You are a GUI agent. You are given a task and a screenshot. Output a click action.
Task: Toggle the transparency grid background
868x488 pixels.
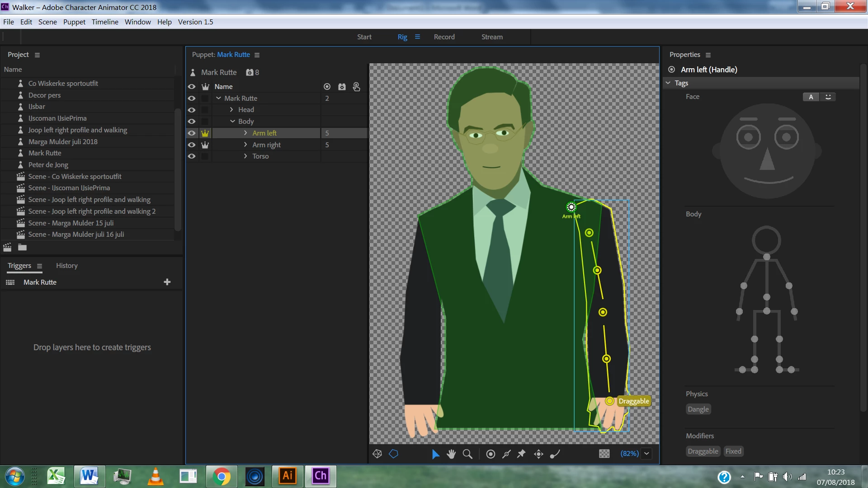coord(604,454)
